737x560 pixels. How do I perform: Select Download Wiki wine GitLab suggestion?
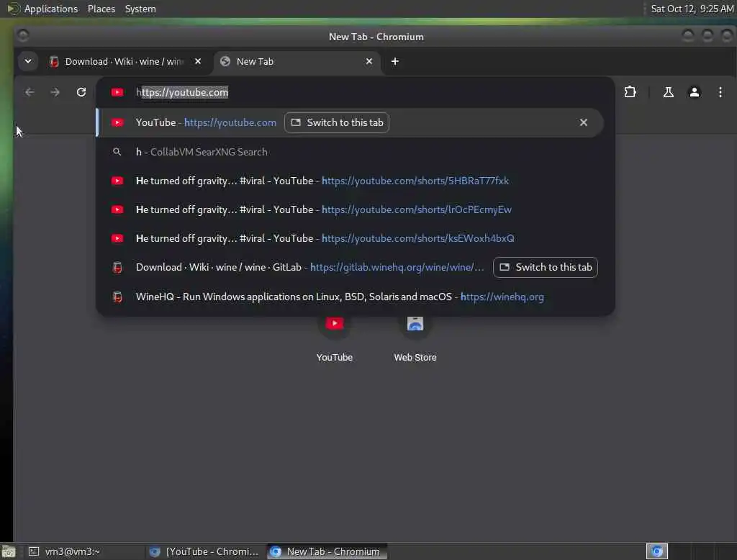pyautogui.click(x=350, y=268)
